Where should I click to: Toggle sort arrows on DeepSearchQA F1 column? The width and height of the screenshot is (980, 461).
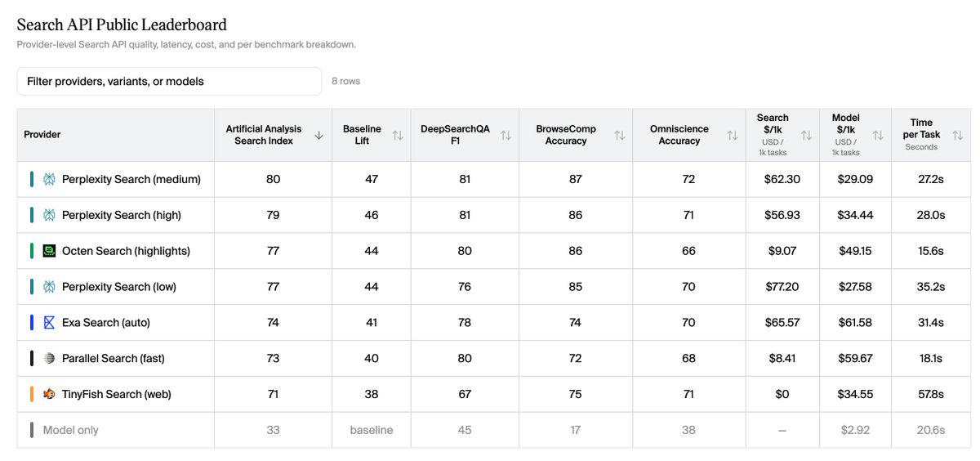pyautogui.click(x=506, y=135)
